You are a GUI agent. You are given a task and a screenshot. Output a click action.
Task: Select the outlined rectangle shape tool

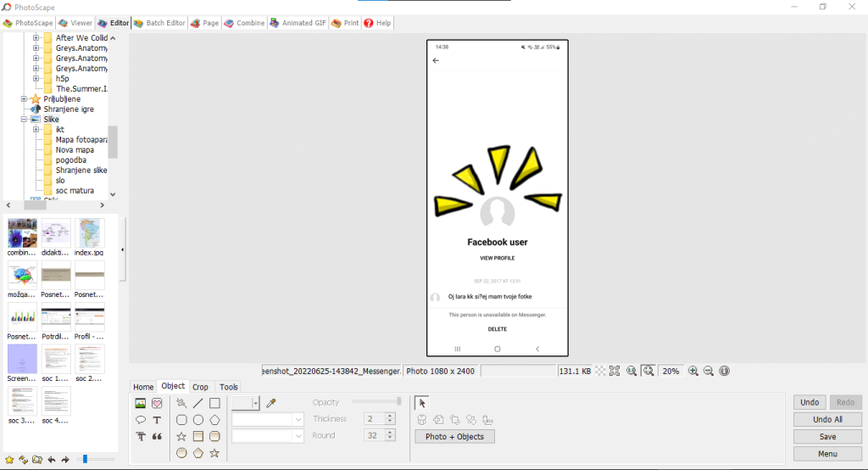214,403
